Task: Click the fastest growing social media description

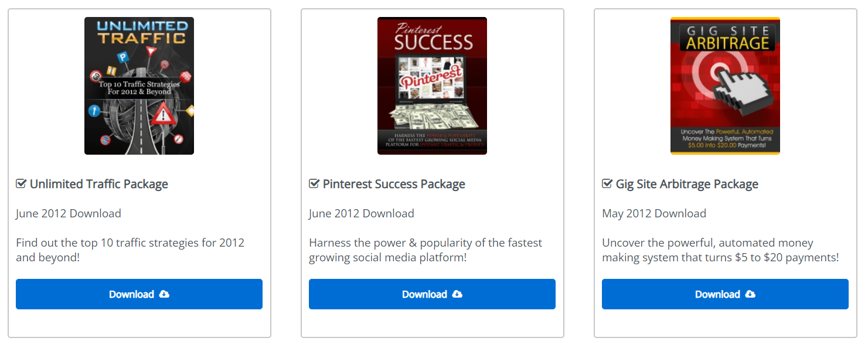Action: coord(426,250)
